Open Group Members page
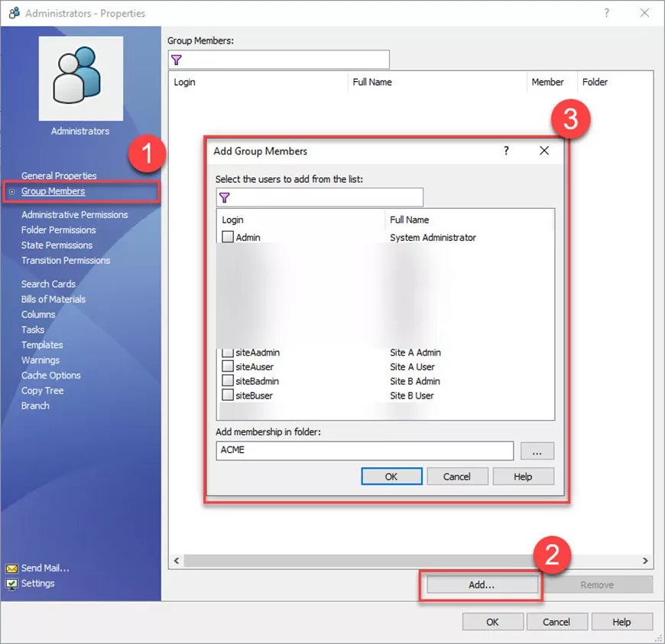The height and width of the screenshot is (644, 665). click(x=53, y=191)
